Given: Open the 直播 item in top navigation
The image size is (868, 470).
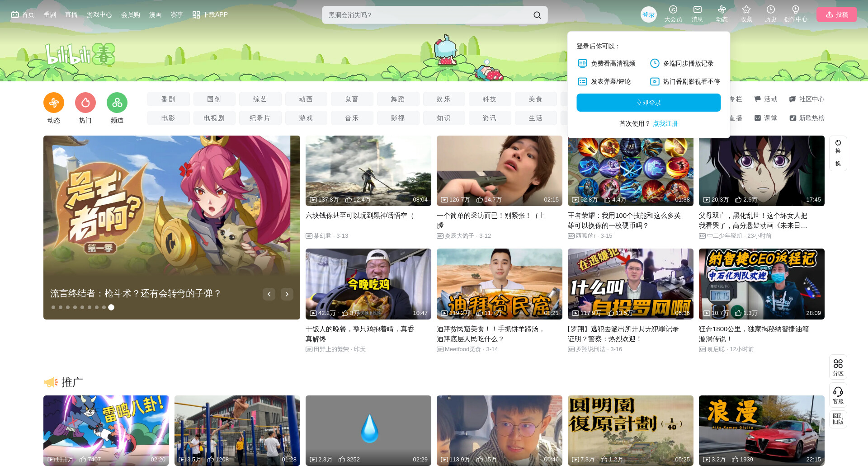Looking at the screenshot, I should [x=71, y=14].
